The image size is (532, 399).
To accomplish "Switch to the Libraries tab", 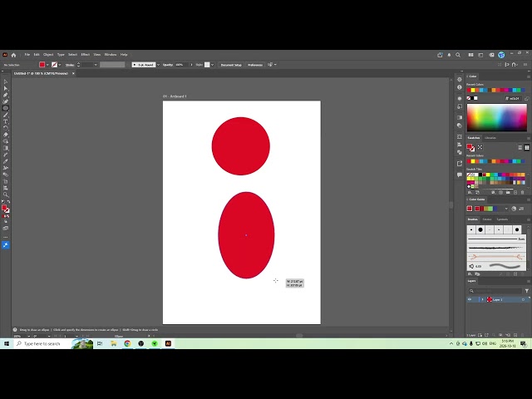I will (490, 138).
